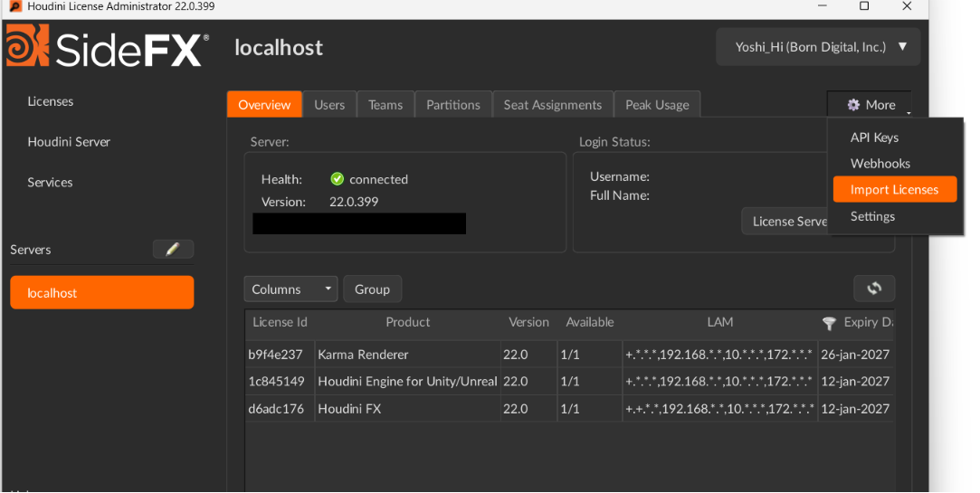Select Webhooks menu entry
This screenshot has width=980, height=493.
point(895,164)
